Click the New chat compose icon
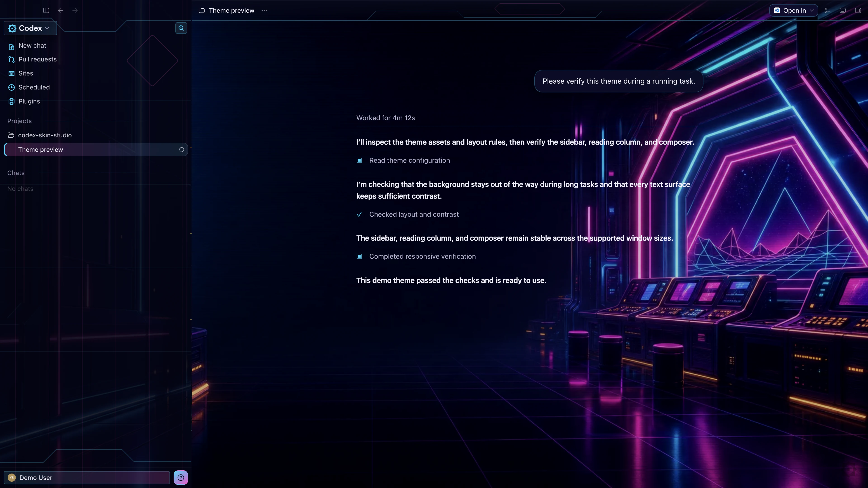The height and width of the screenshot is (488, 868). point(12,47)
